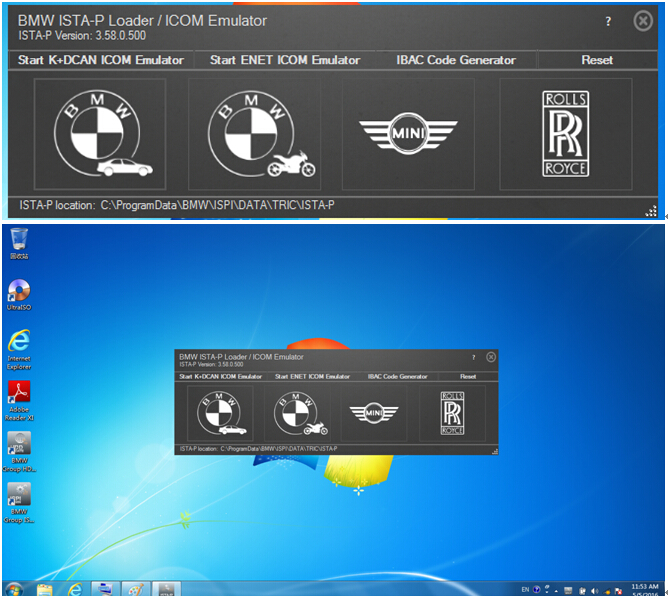Screen dimensions: 668x599
Task: Click volume speaker icon in tray
Action: coord(595,591)
